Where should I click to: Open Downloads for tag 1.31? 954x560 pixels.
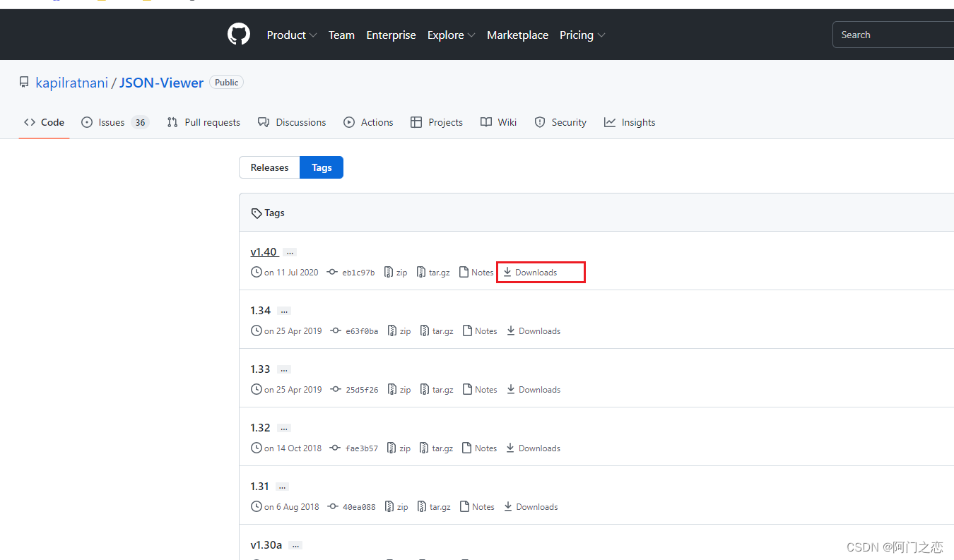(x=531, y=507)
